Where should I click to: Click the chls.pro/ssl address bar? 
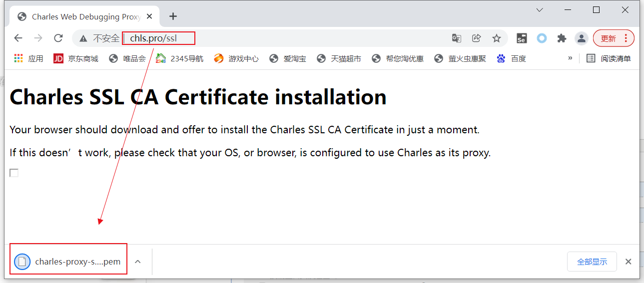(x=290, y=38)
